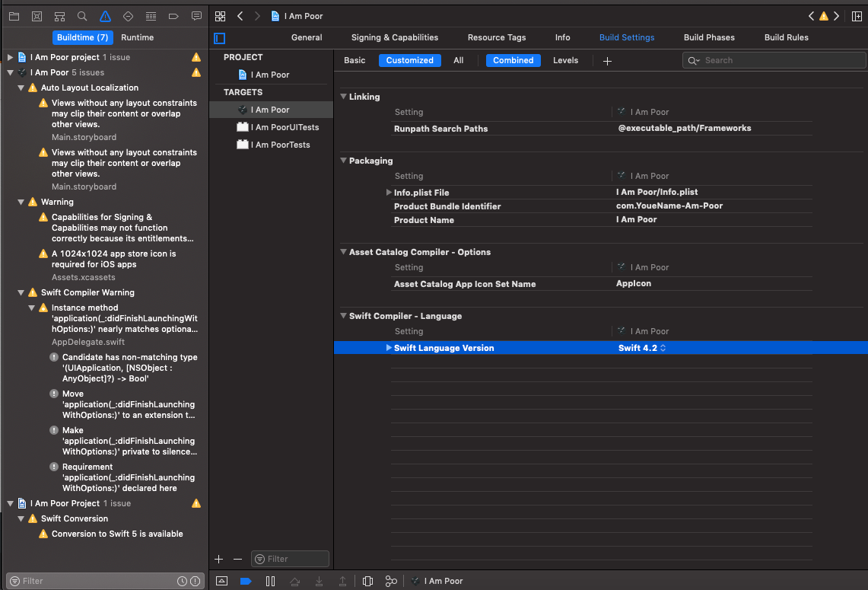Collapse the Swift Compiler Warning group
Image resolution: width=868 pixels, height=590 pixels.
pos(21,292)
